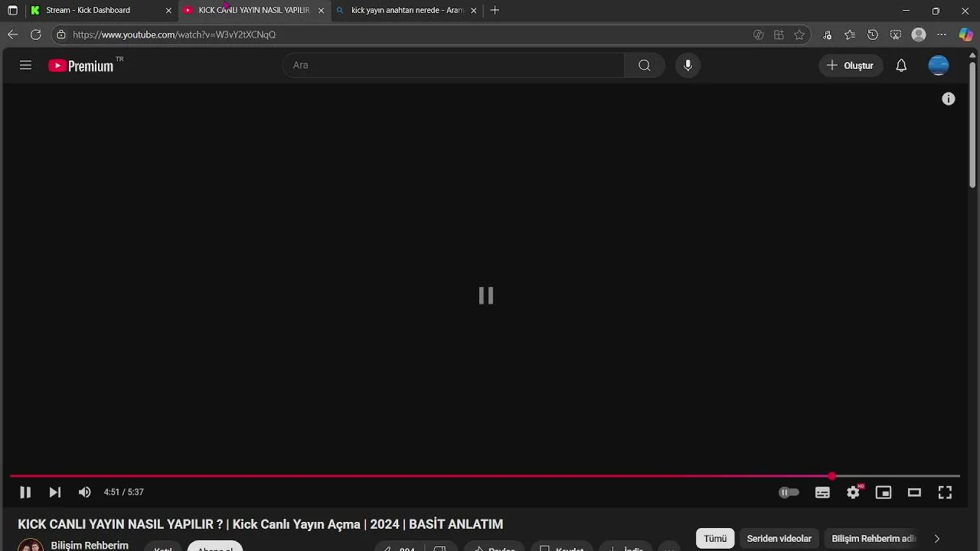Refresh the current page

(35, 34)
